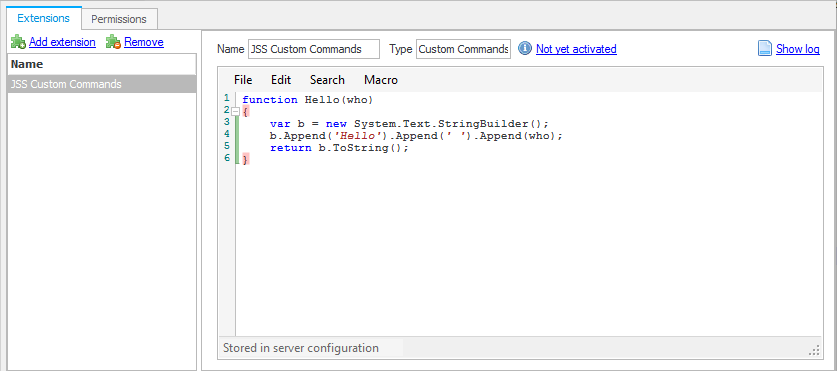Viewport: 837px width, 371px height.
Task: Click the Show log link
Action: pyautogui.click(x=798, y=49)
